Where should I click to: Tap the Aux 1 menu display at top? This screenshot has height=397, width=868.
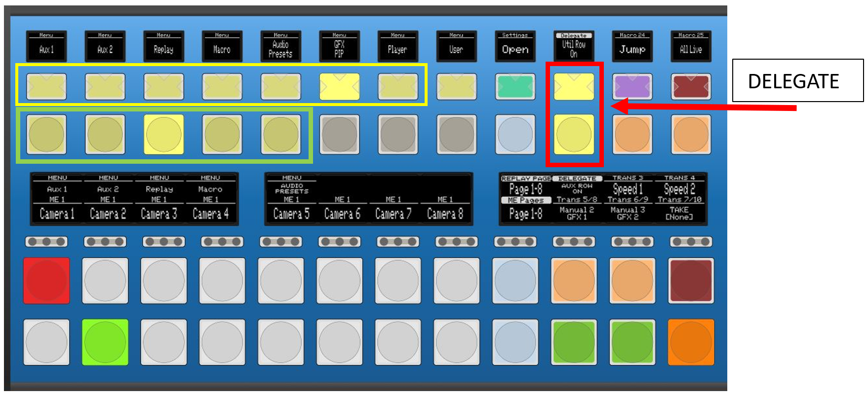point(46,46)
